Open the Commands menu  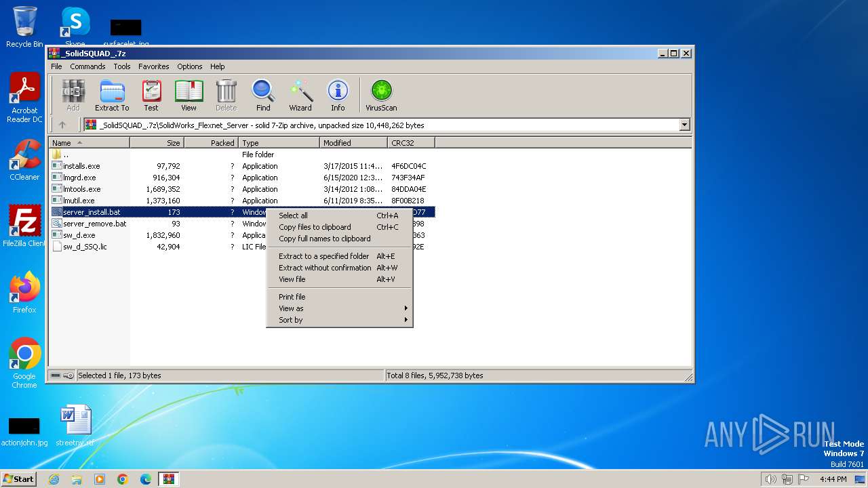pyautogui.click(x=87, y=66)
